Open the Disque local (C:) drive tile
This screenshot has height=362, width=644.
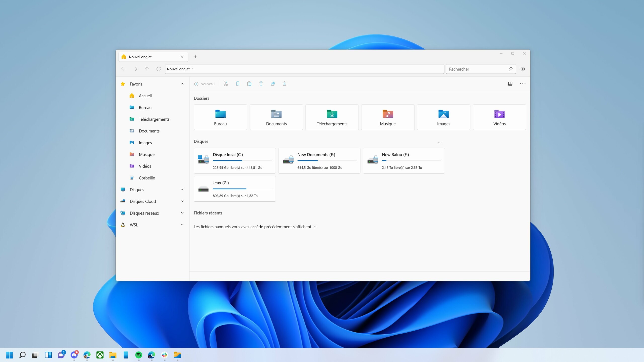(x=234, y=161)
